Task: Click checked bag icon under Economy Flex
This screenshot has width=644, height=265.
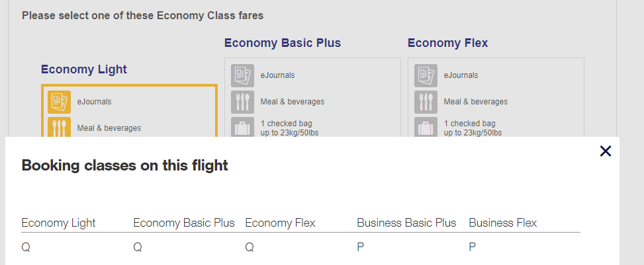Action: pos(426,126)
